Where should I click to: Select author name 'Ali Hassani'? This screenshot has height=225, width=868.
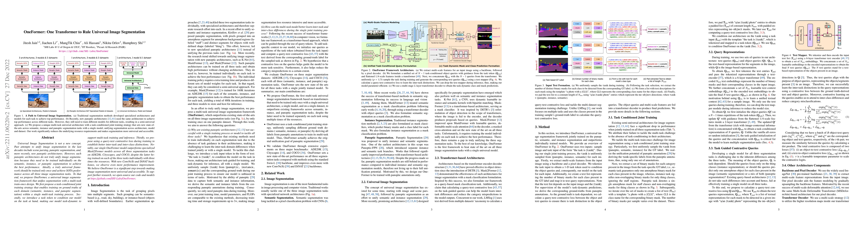tap(92, 43)
